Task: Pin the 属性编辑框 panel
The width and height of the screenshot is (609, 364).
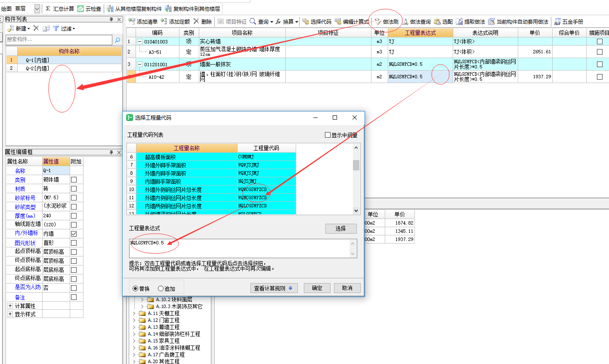Action: [x=111, y=152]
